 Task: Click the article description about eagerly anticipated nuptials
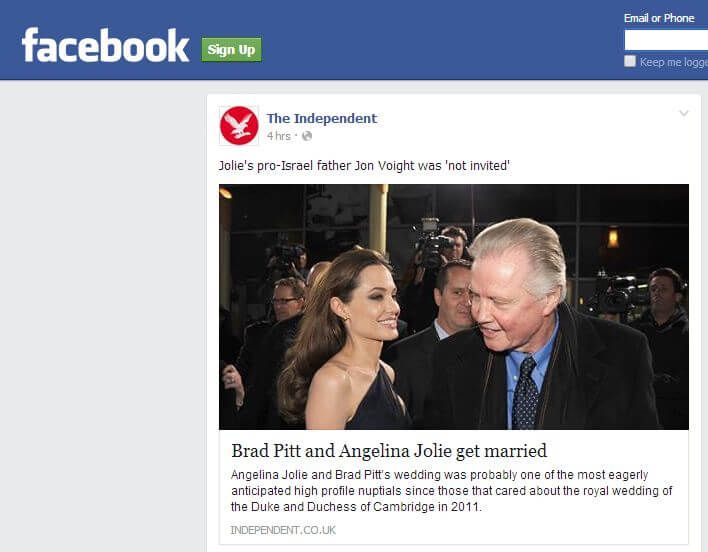(x=452, y=491)
